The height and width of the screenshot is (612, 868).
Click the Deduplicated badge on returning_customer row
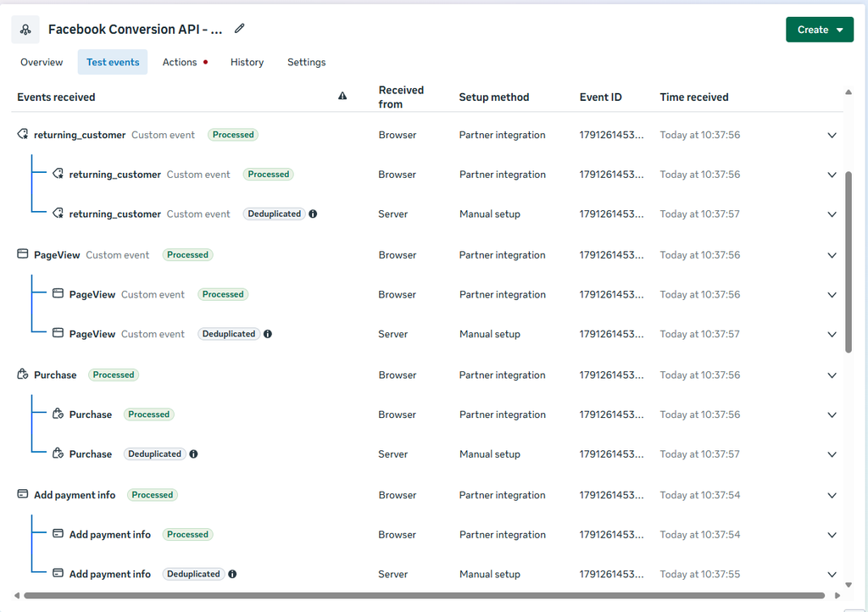tap(274, 214)
